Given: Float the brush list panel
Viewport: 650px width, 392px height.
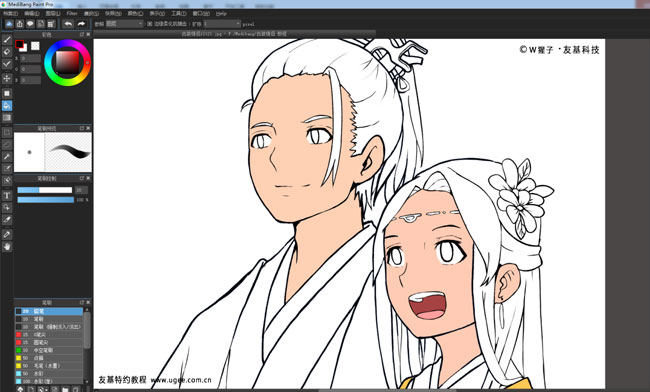Looking at the screenshot, I should point(82,303).
